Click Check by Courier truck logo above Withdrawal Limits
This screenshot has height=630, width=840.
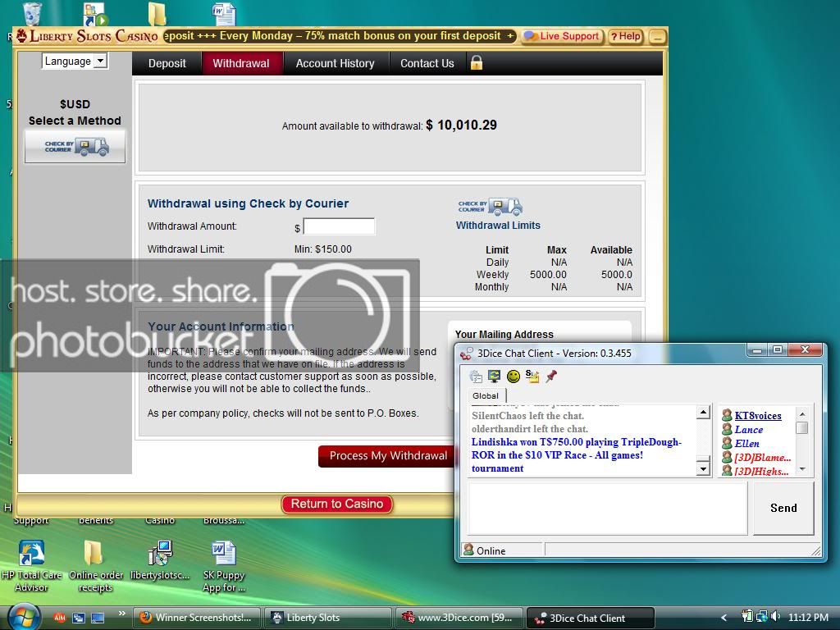click(x=491, y=206)
